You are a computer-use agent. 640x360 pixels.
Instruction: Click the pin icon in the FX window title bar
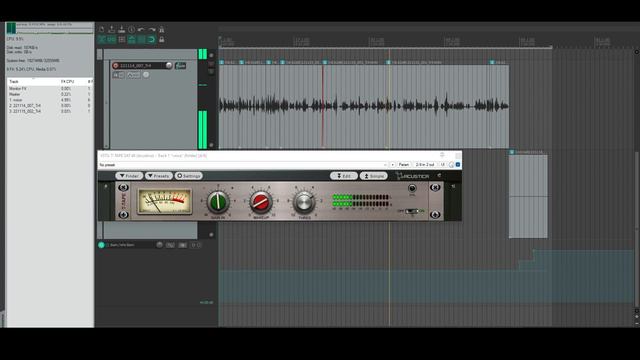(442, 155)
